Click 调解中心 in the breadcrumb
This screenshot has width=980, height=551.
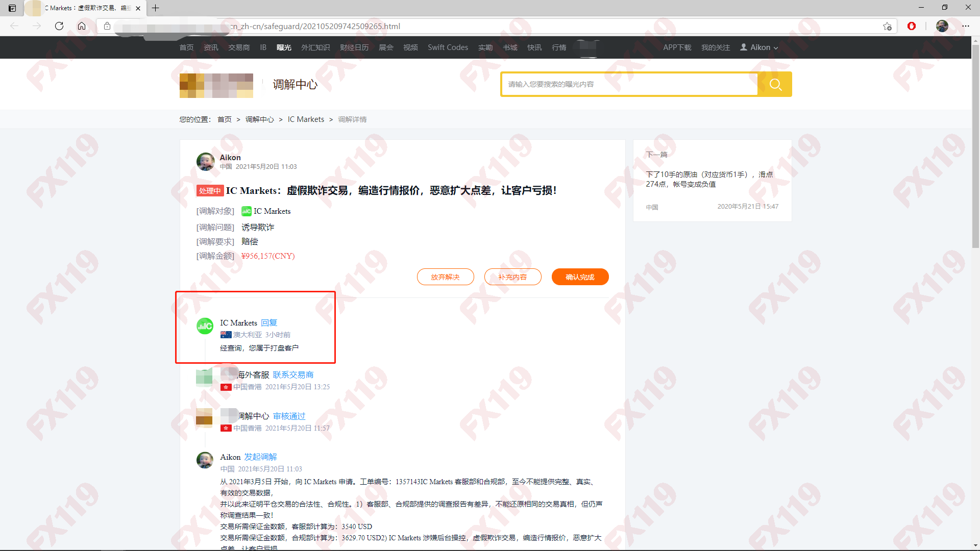pos(259,119)
